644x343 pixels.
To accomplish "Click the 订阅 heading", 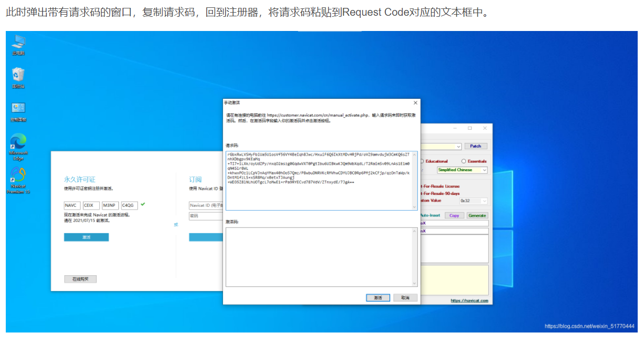I will click(x=196, y=180).
